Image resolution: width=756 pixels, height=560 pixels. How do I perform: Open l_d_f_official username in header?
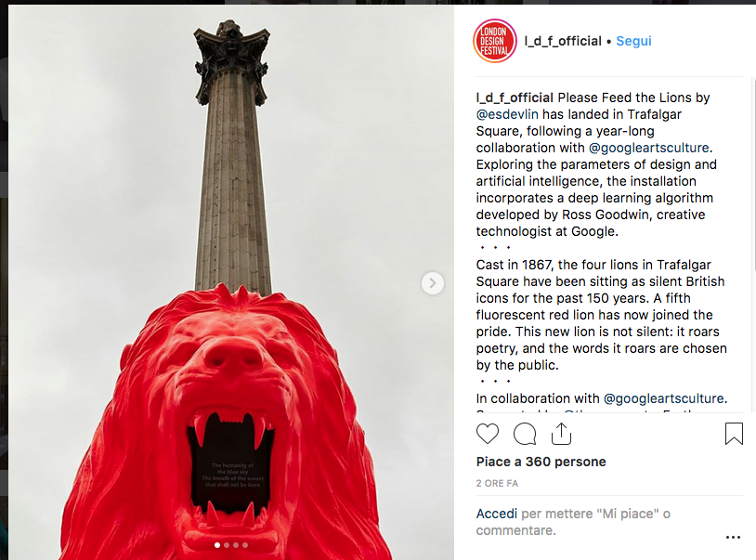click(563, 41)
